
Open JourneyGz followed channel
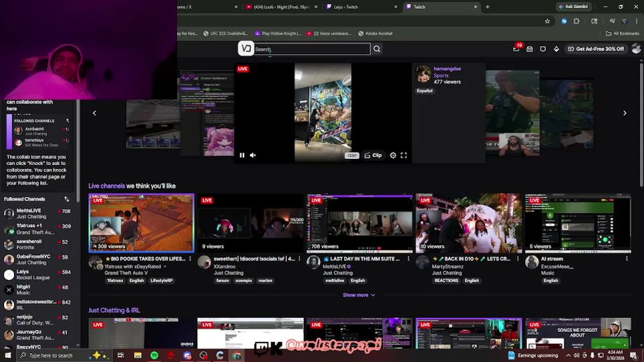pos(38,335)
